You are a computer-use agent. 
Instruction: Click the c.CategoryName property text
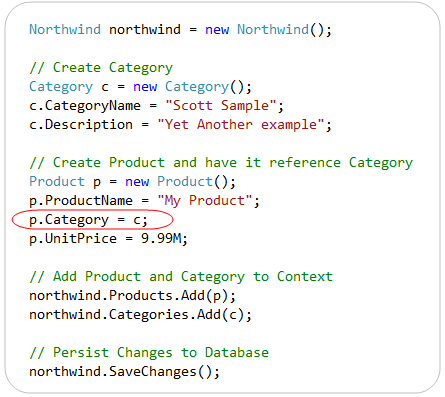(x=85, y=106)
